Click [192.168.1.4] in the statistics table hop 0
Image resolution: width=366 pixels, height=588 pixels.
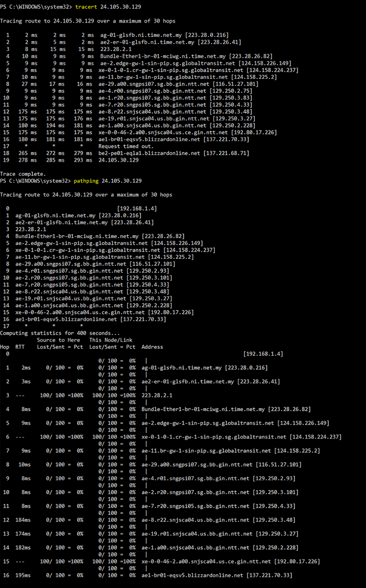pyautogui.click(x=263, y=354)
